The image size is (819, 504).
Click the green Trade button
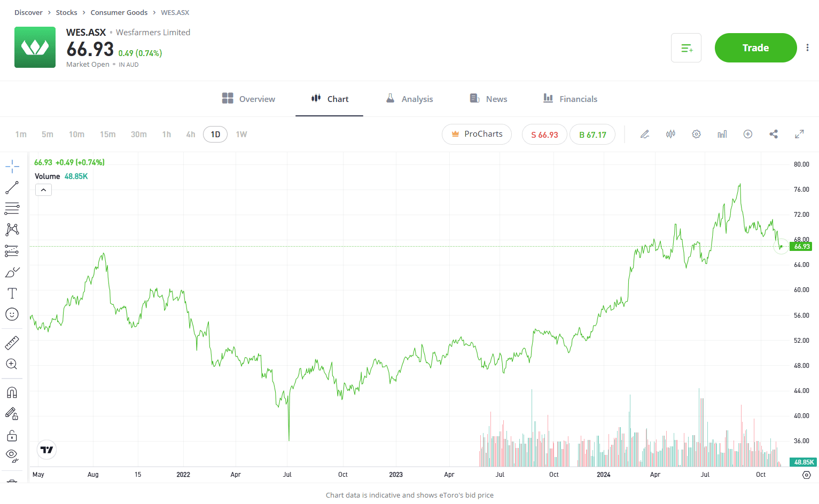click(x=755, y=48)
